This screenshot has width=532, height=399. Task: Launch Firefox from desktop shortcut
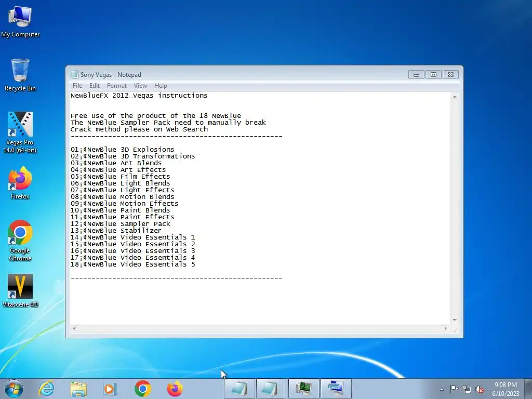[x=20, y=182]
